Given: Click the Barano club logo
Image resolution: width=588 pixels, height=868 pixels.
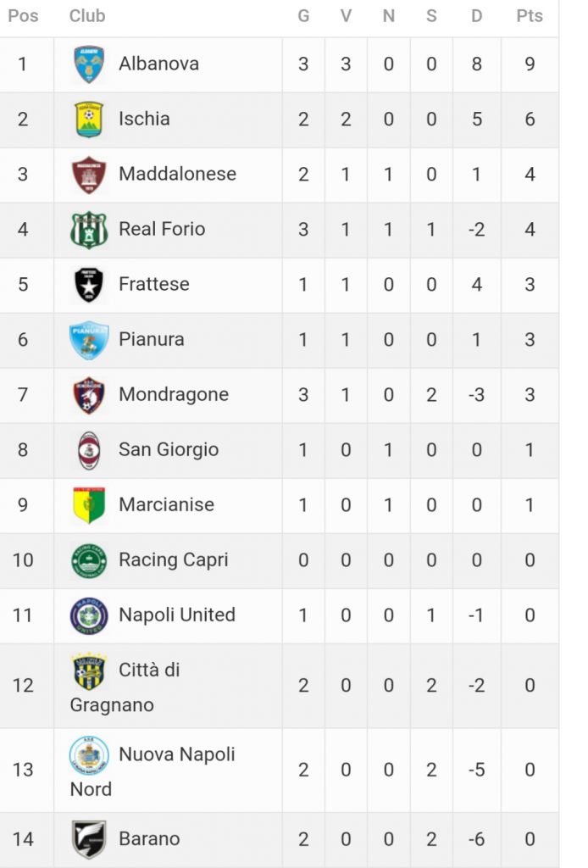Looking at the screenshot, I should coord(89,839).
